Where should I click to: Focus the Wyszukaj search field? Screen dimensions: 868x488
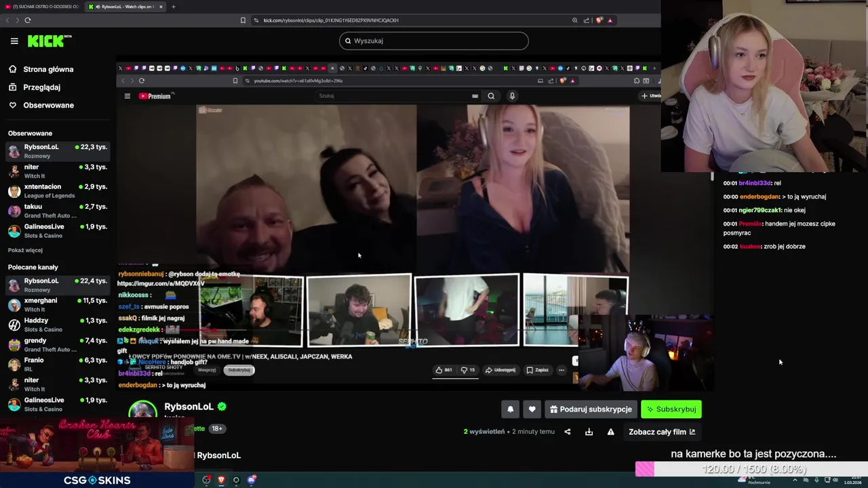[x=433, y=41]
